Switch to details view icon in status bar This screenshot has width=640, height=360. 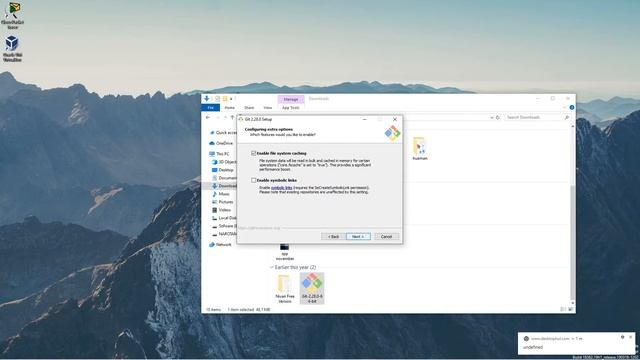click(563, 309)
